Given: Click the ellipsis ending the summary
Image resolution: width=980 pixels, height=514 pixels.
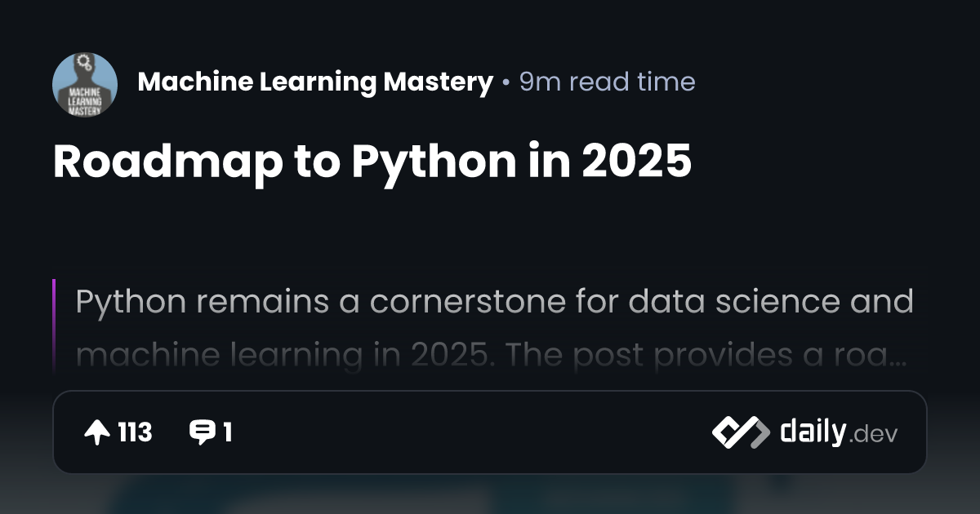Looking at the screenshot, I should (x=898, y=357).
